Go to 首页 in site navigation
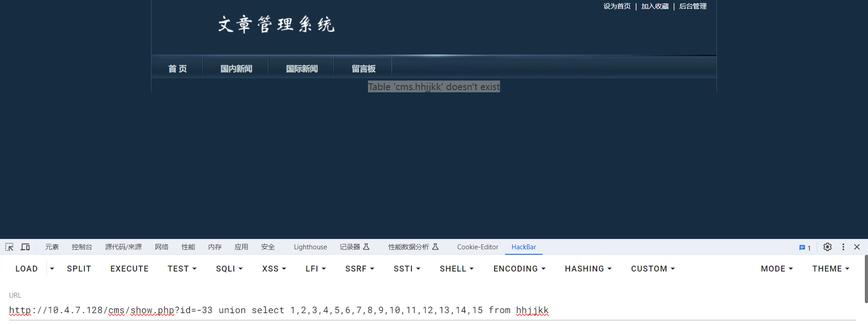The width and height of the screenshot is (868, 324). pos(178,69)
